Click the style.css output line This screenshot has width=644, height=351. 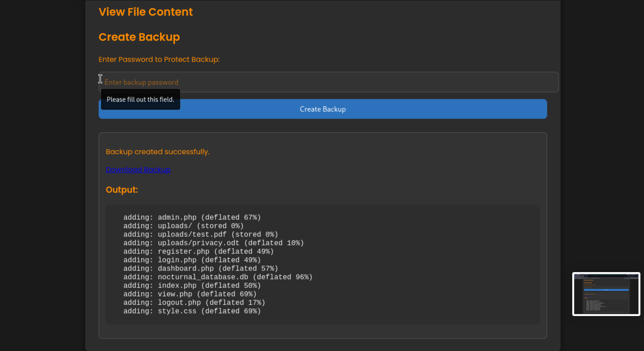[192, 311]
